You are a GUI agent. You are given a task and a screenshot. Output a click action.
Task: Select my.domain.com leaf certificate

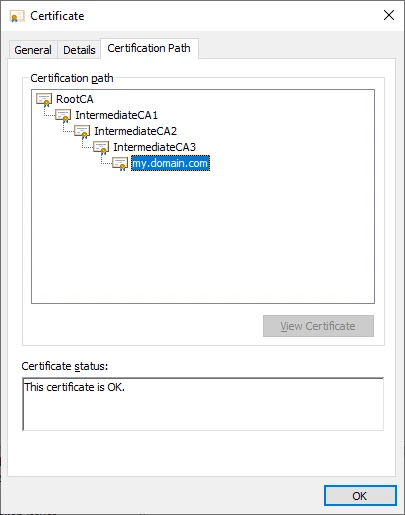[x=170, y=163]
